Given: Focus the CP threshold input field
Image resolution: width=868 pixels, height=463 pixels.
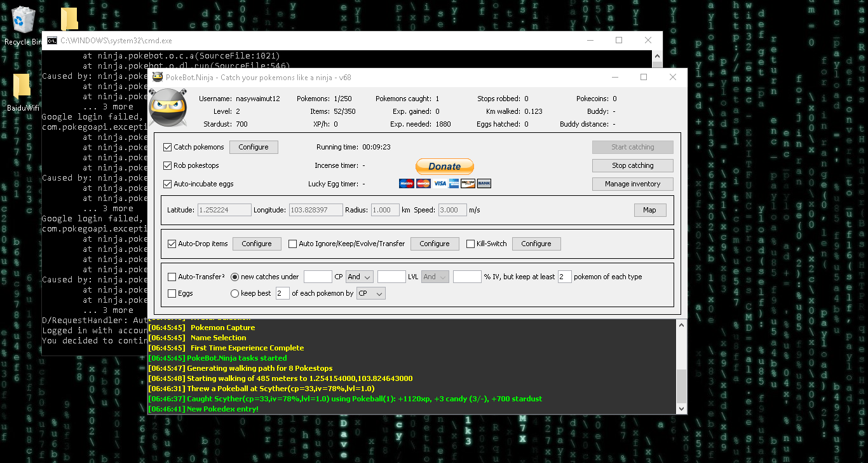Looking at the screenshot, I should point(318,277).
